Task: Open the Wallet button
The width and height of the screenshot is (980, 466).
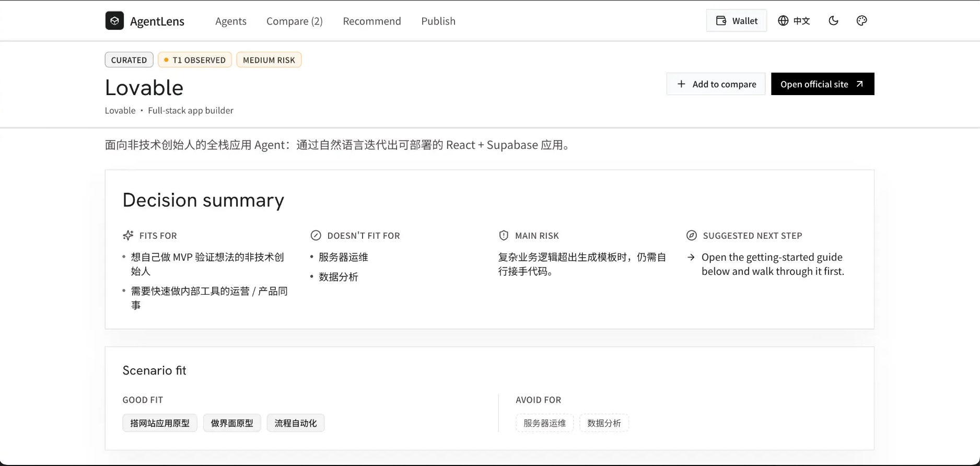Action: click(x=737, y=21)
